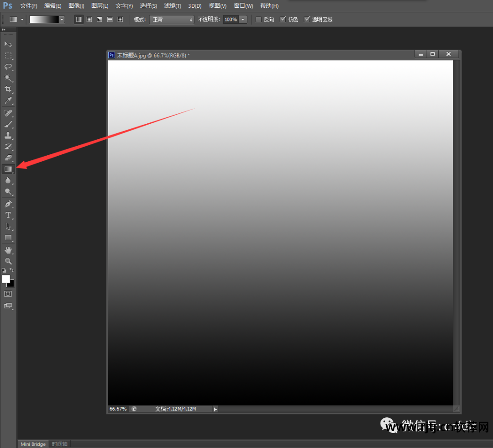This screenshot has width=493, height=448.
Task: Pick the Eyedropper tool
Action: 8,101
